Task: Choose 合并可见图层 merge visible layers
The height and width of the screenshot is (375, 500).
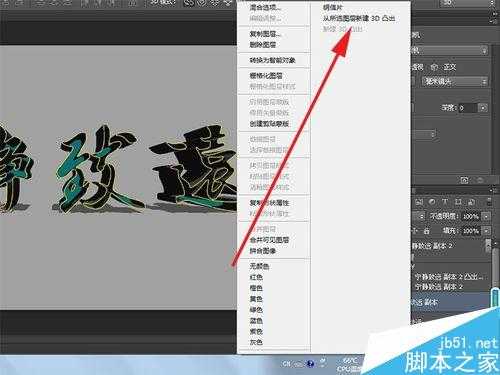Action: point(269,240)
